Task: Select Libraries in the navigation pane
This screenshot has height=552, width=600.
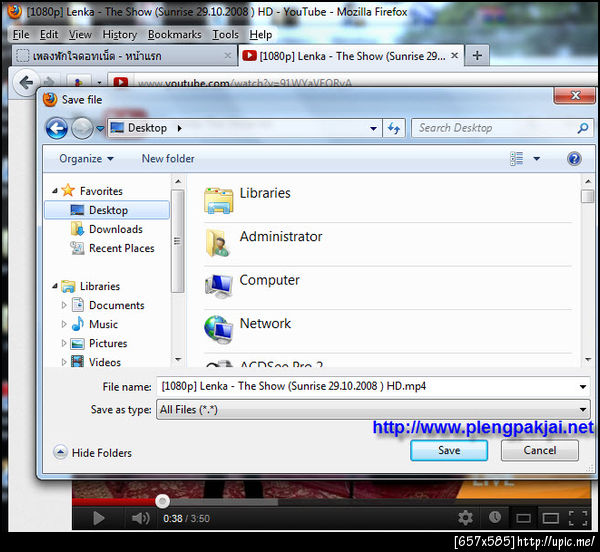Action: coord(91,286)
